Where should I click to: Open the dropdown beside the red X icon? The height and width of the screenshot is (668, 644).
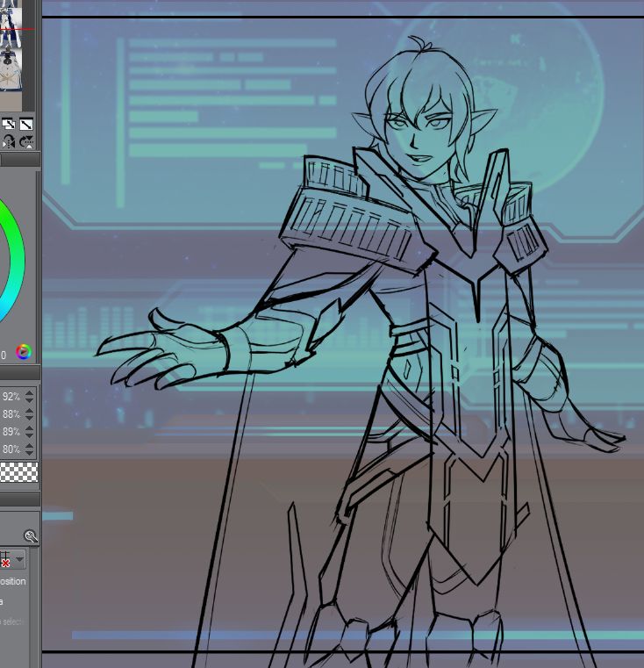pos(19,559)
